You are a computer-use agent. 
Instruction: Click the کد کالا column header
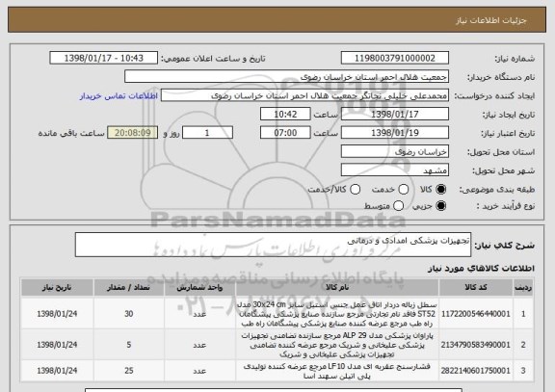[x=476, y=288]
